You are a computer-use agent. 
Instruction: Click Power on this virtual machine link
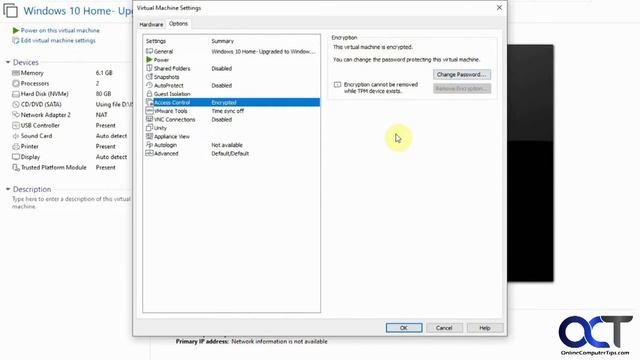(x=60, y=30)
